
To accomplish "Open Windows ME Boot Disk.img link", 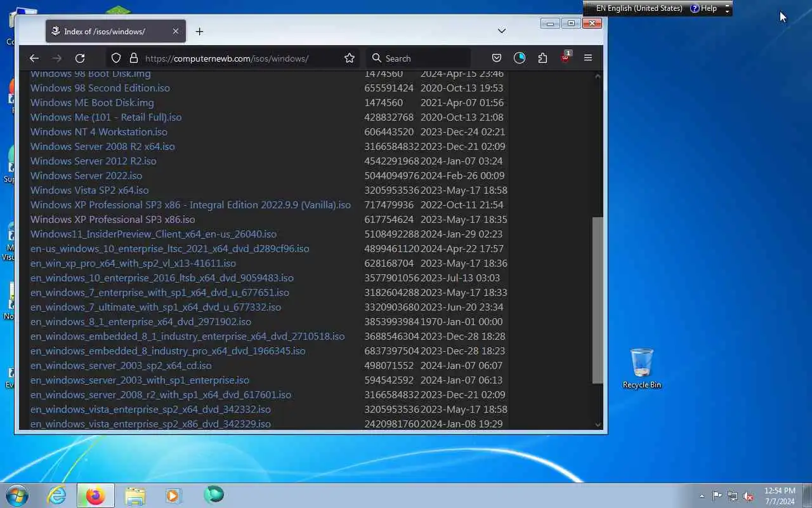I will 92,103.
